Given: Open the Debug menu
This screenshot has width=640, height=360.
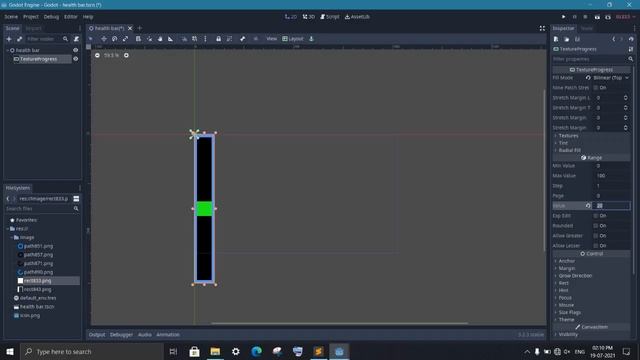Looking at the screenshot, I should click(51, 17).
